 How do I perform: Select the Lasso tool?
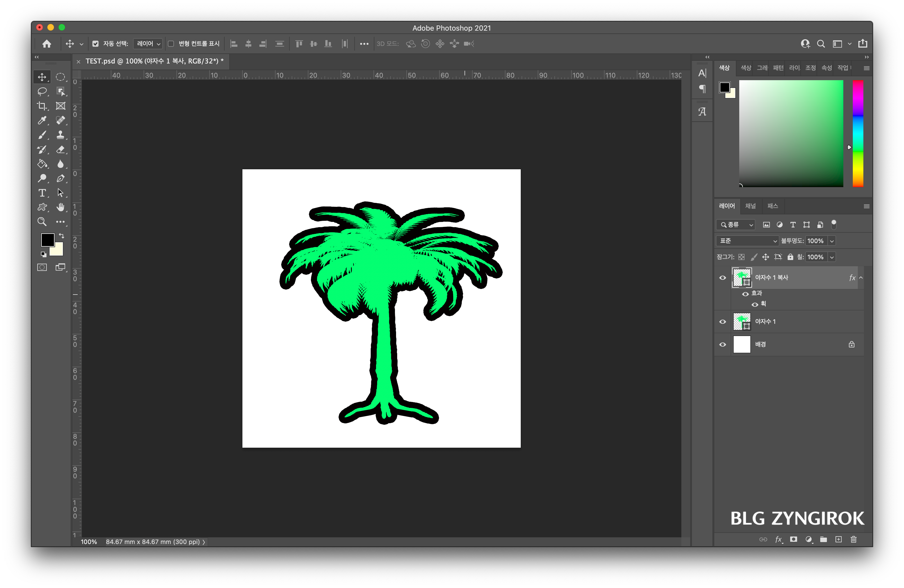point(42,92)
